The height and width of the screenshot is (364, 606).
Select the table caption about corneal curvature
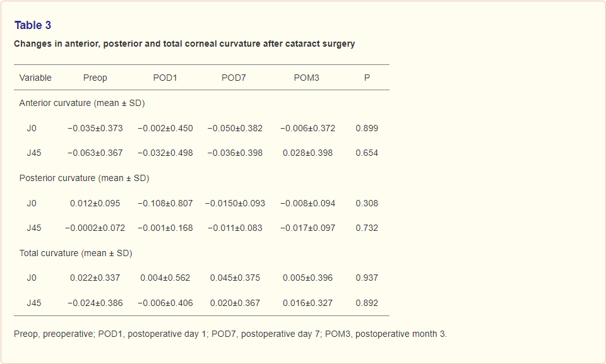pos(184,44)
